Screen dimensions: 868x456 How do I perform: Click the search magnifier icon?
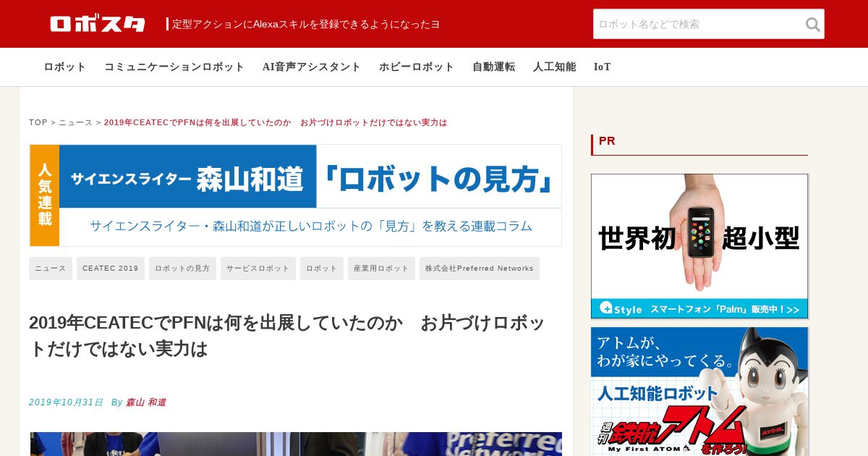(x=812, y=25)
